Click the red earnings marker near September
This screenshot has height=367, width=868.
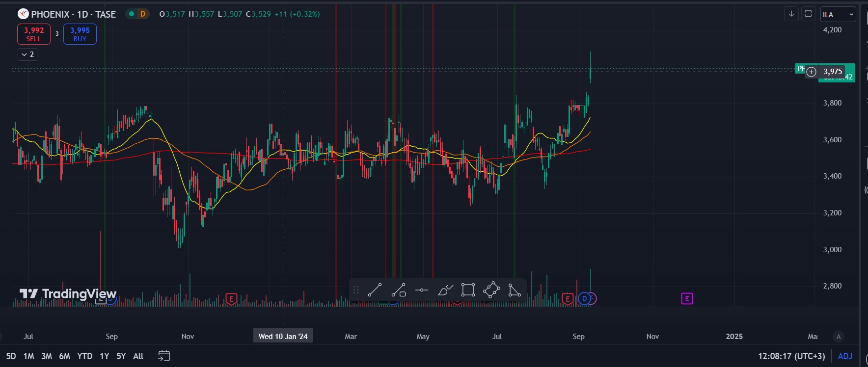(x=568, y=299)
